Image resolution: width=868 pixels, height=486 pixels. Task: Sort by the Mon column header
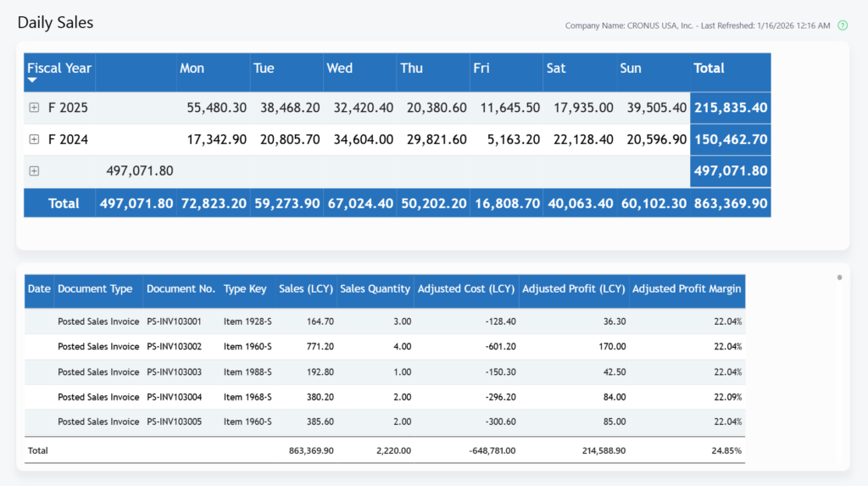click(192, 69)
